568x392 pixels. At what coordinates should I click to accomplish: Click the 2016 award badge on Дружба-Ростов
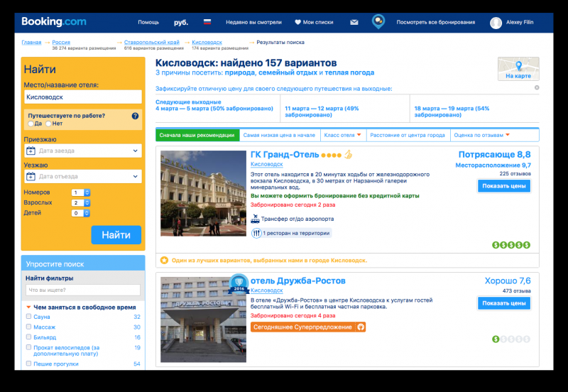[239, 283]
